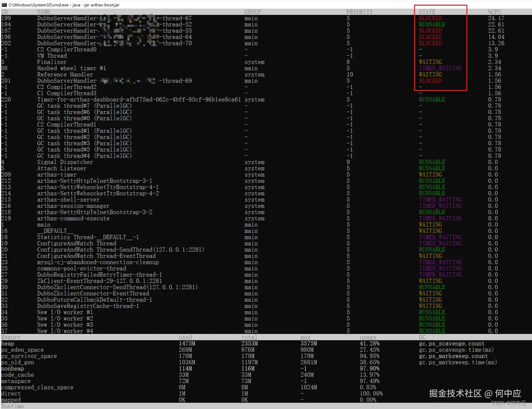Screen dimensions: 532x409
Task: Select 'gc.ps_scavenge.time(ms)' entry
Action: (x=456, y=350)
